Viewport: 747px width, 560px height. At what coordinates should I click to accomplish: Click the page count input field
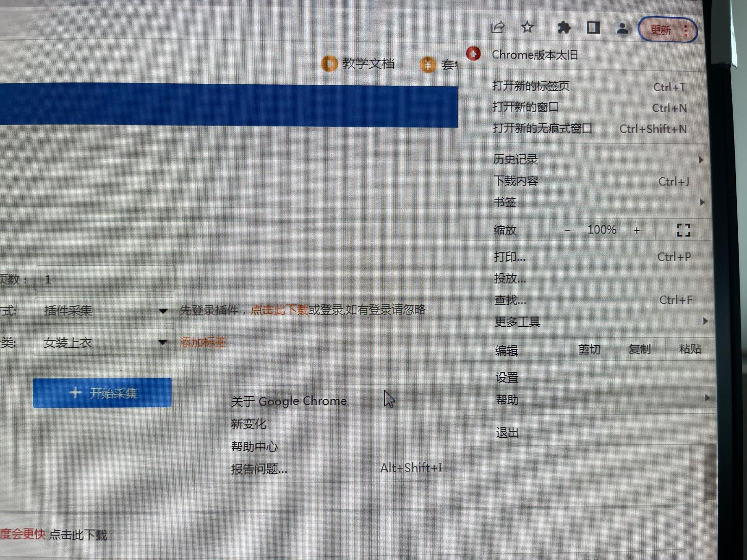tap(105, 279)
